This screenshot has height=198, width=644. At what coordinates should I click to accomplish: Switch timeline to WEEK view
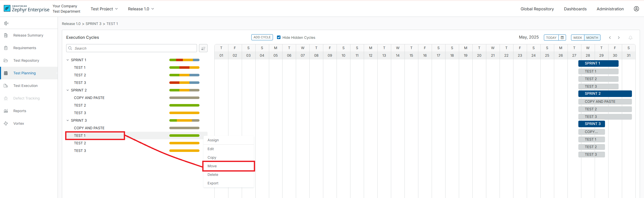578,38
